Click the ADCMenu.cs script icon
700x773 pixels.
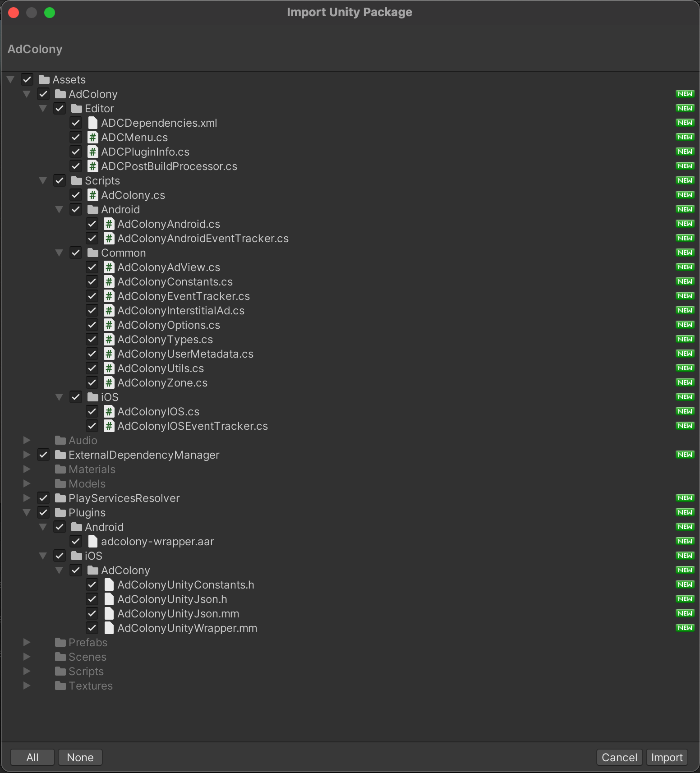click(93, 137)
